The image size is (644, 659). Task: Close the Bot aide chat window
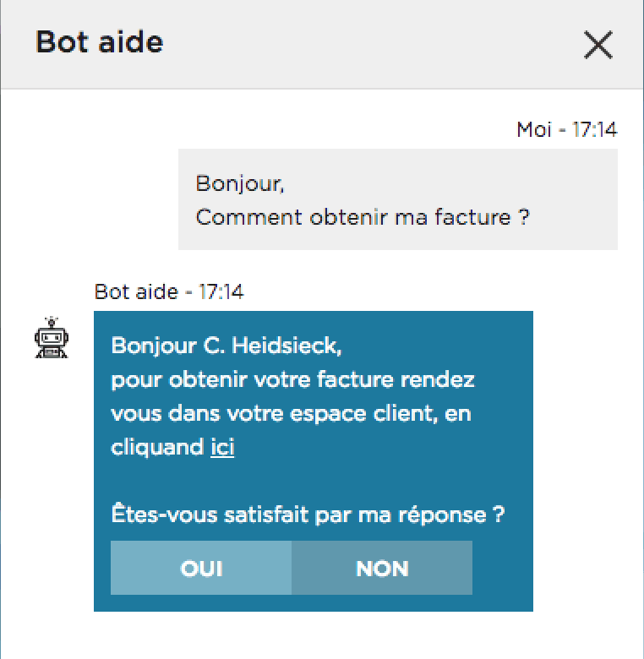pyautogui.click(x=598, y=45)
